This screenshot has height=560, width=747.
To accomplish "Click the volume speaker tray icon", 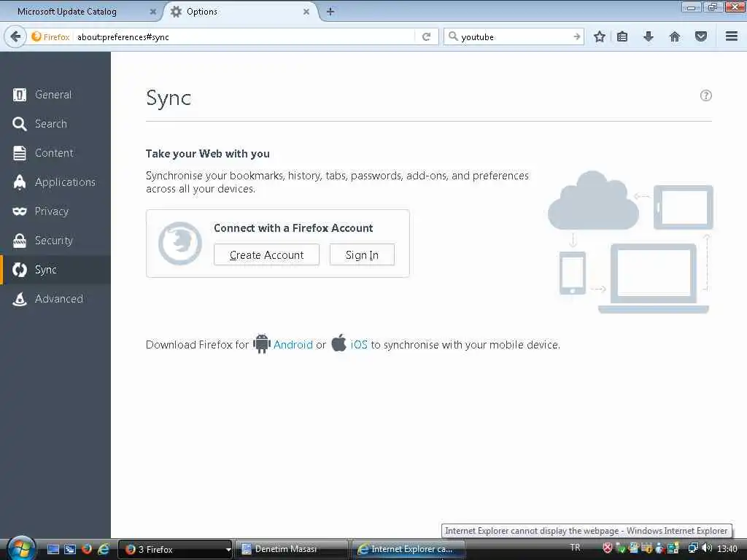I will pyautogui.click(x=707, y=548).
